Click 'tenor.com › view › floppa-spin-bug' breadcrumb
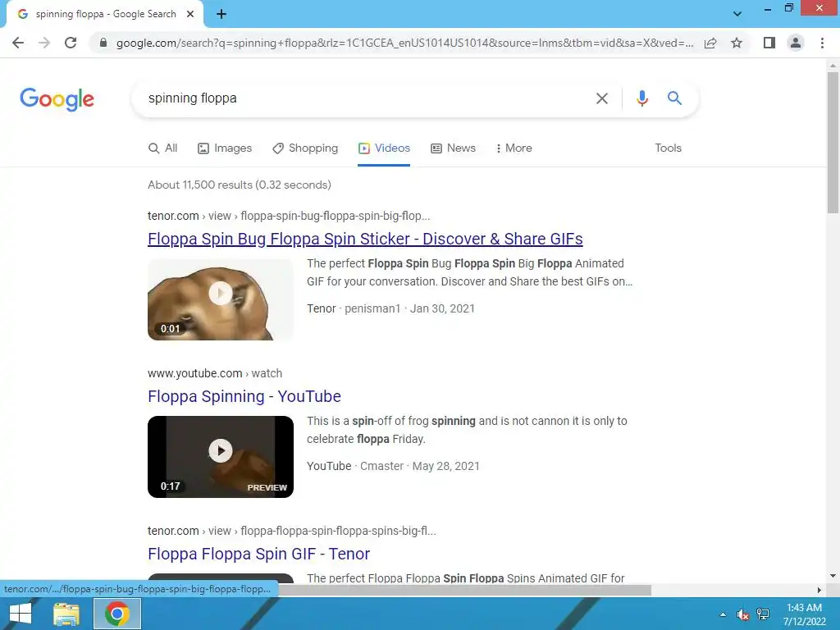 (289, 216)
